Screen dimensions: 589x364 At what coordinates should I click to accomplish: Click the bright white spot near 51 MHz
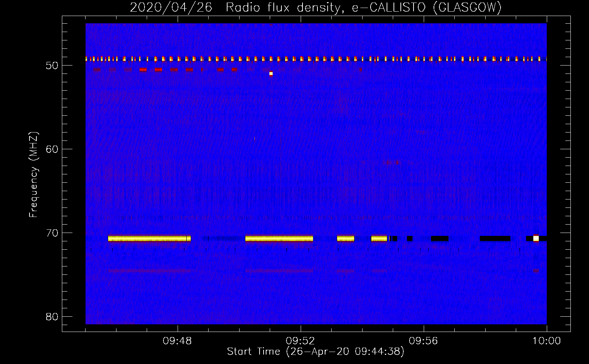pyautogui.click(x=271, y=74)
